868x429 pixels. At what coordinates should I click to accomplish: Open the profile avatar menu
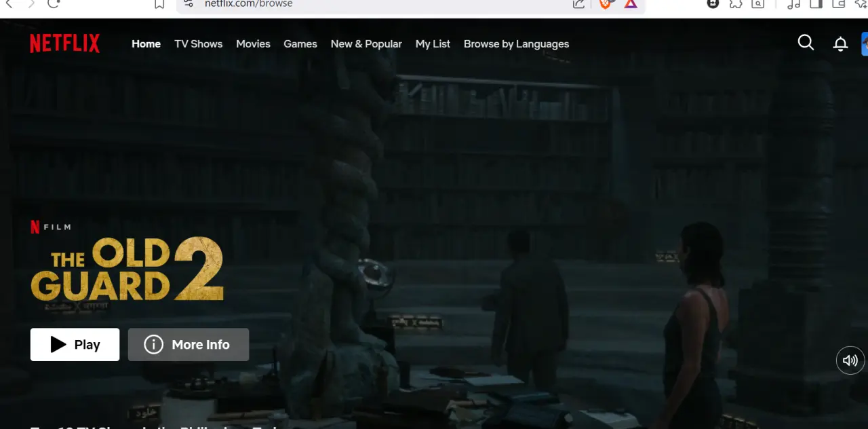(x=865, y=43)
